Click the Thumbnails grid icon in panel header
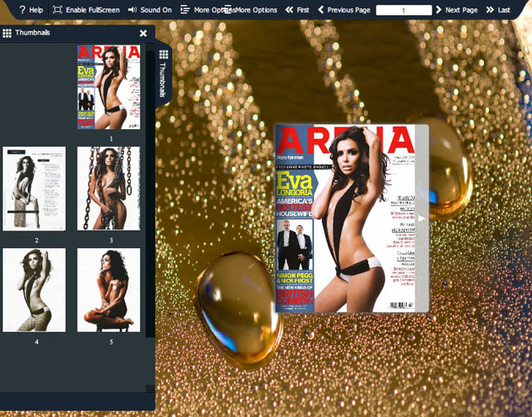This screenshot has width=532, height=417. pos(7,33)
